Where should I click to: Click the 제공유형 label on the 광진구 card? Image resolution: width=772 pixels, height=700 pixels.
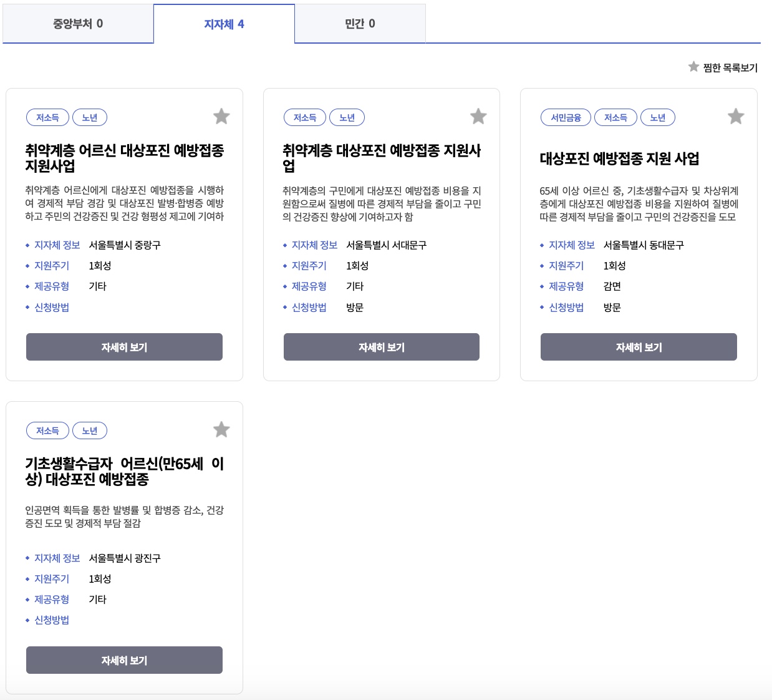click(x=52, y=600)
